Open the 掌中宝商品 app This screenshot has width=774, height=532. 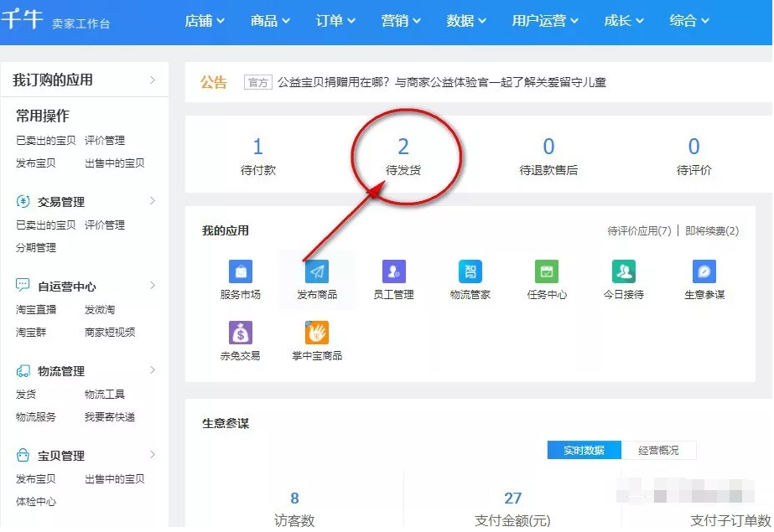[316, 331]
